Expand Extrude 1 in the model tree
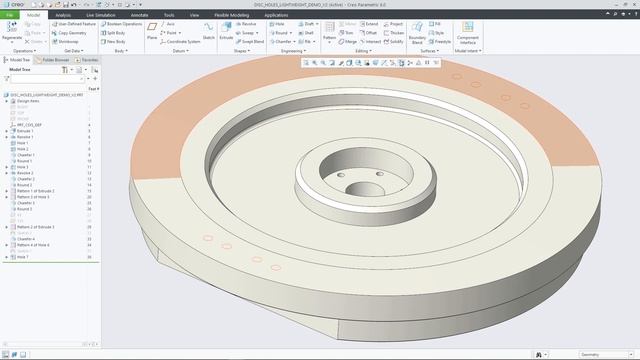This screenshot has width=640, height=360. 7,131
